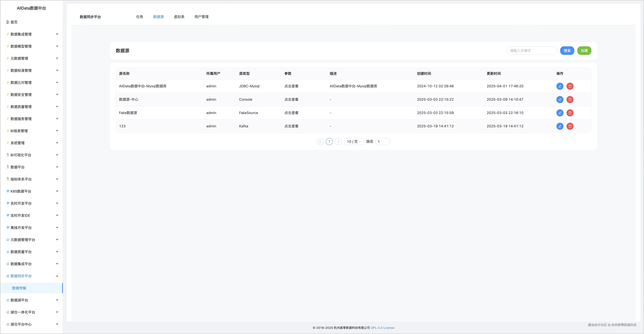Go to next page arrow in pagination
Screen dimensions: 644x334
coord(338,142)
